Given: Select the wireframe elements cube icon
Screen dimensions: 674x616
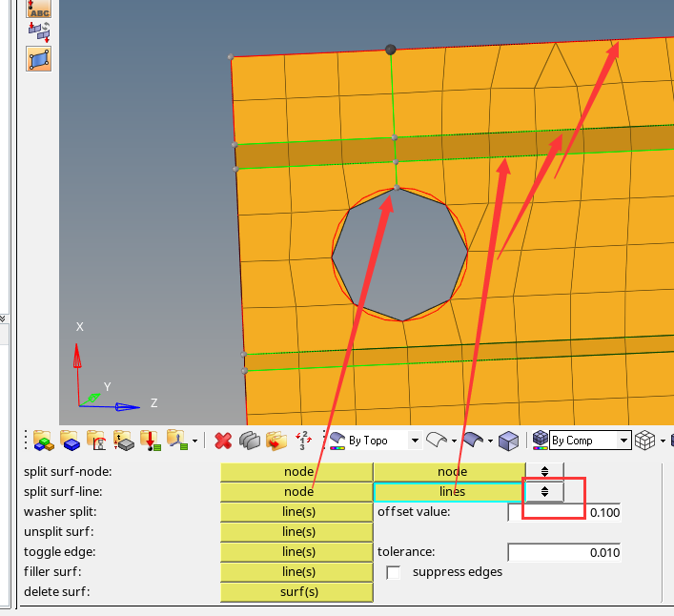Looking at the screenshot, I should coord(644,441).
